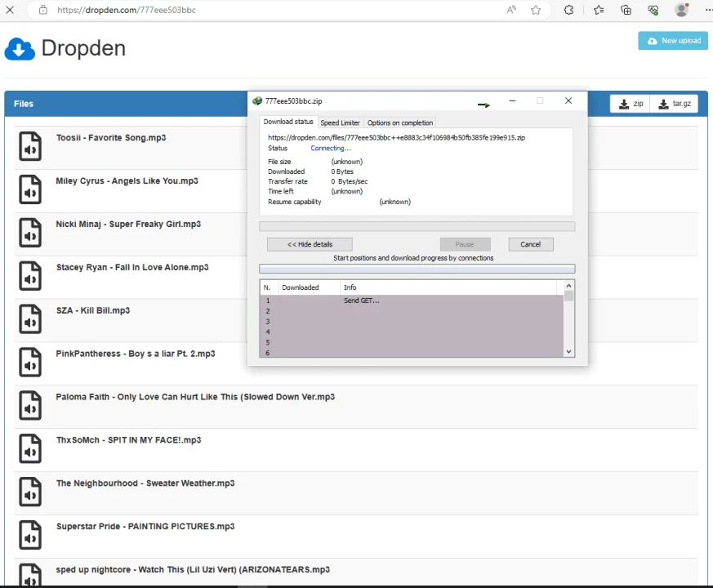Click the Downloaded column header
Image resolution: width=713 pixels, height=588 pixels.
pyautogui.click(x=310, y=287)
